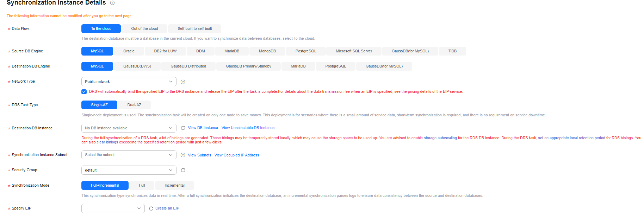The width and height of the screenshot is (644, 219).
Task: Uncheck the automatic EIP binding checkbox
Action: tap(84, 92)
